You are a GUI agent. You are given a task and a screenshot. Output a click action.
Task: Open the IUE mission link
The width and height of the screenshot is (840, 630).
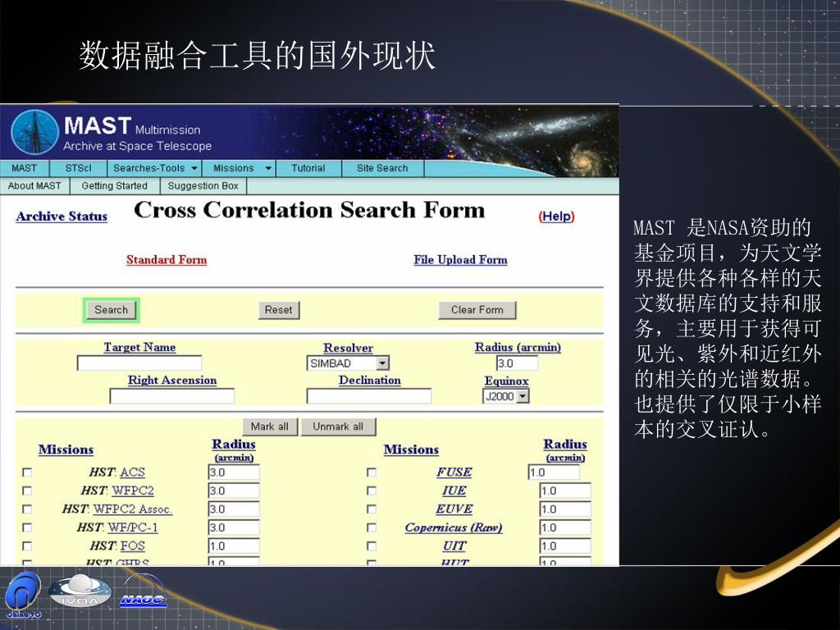[454, 491]
